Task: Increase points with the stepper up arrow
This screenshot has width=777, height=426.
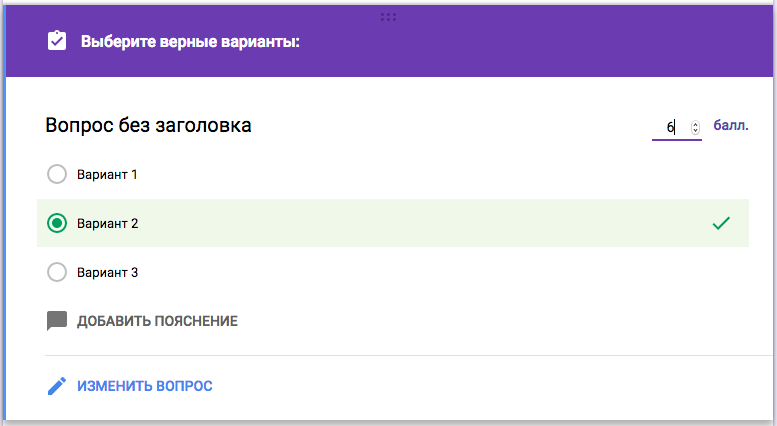Action: (x=695, y=124)
